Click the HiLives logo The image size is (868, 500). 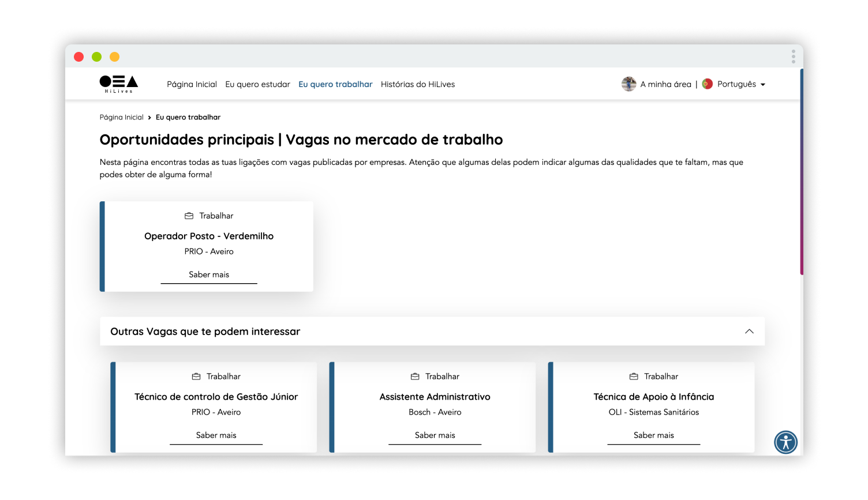click(x=118, y=84)
